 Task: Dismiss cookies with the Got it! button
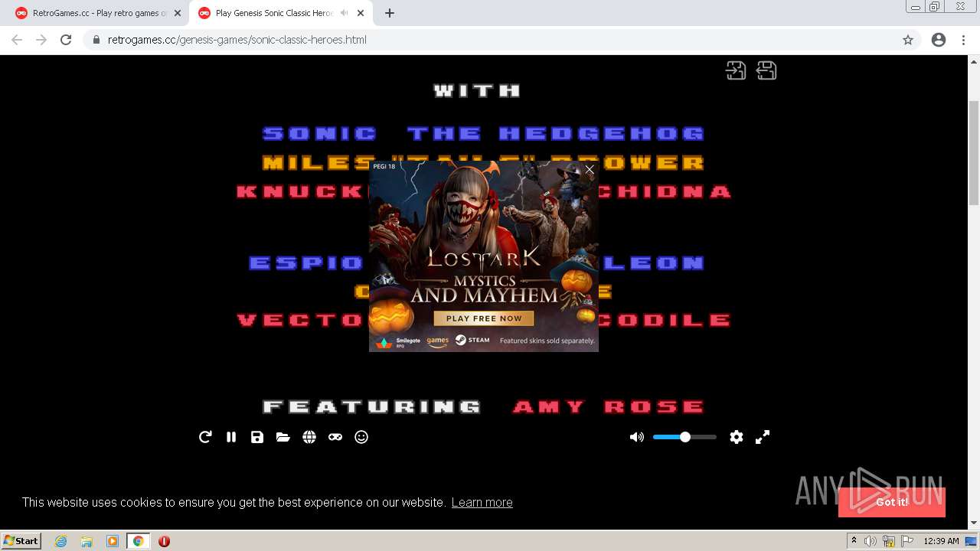(892, 502)
